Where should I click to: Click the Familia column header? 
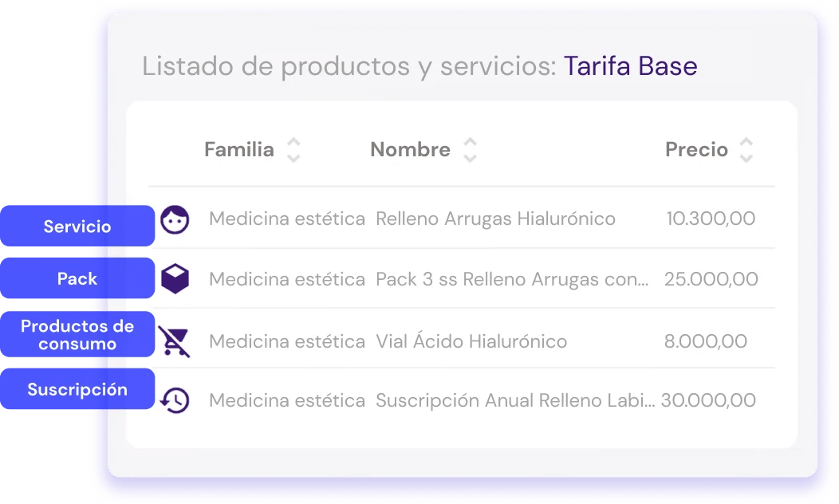[239, 150]
